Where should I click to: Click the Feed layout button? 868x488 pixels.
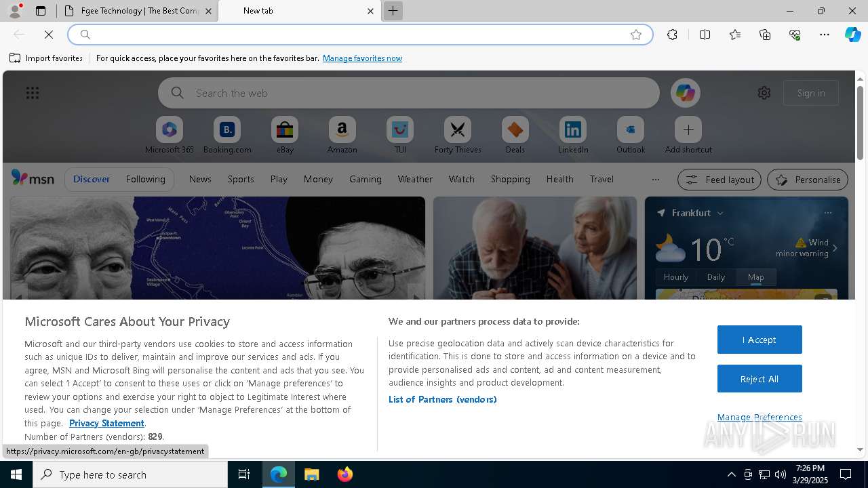(720, 180)
